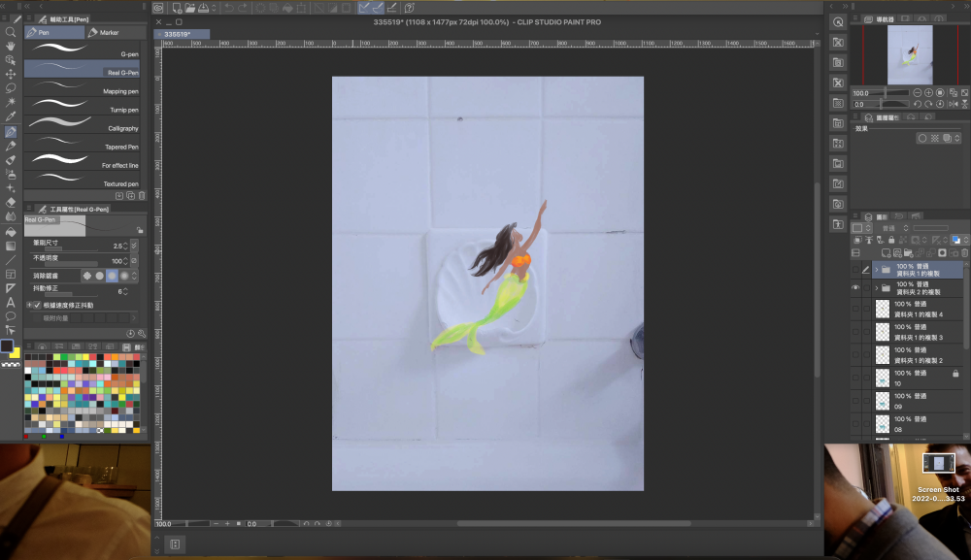This screenshot has height=560, width=971.
Task: Toggle snap to ruler toolbar button
Action: coord(364,8)
